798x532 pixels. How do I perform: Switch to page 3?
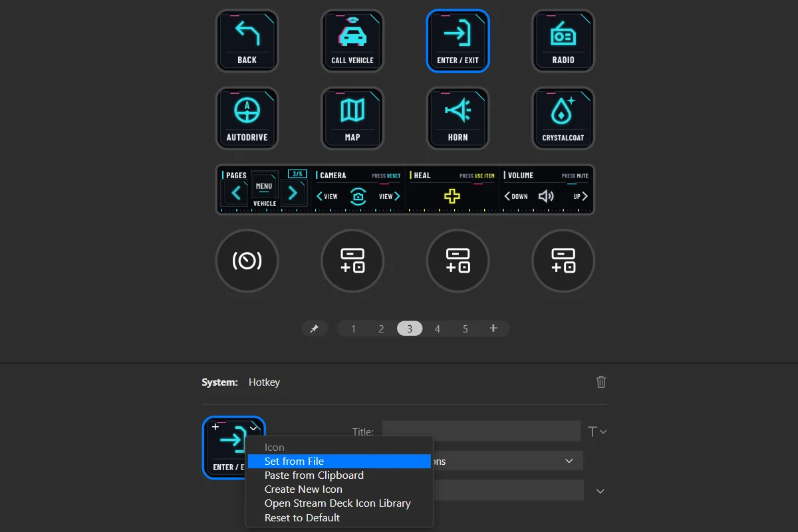tap(410, 329)
